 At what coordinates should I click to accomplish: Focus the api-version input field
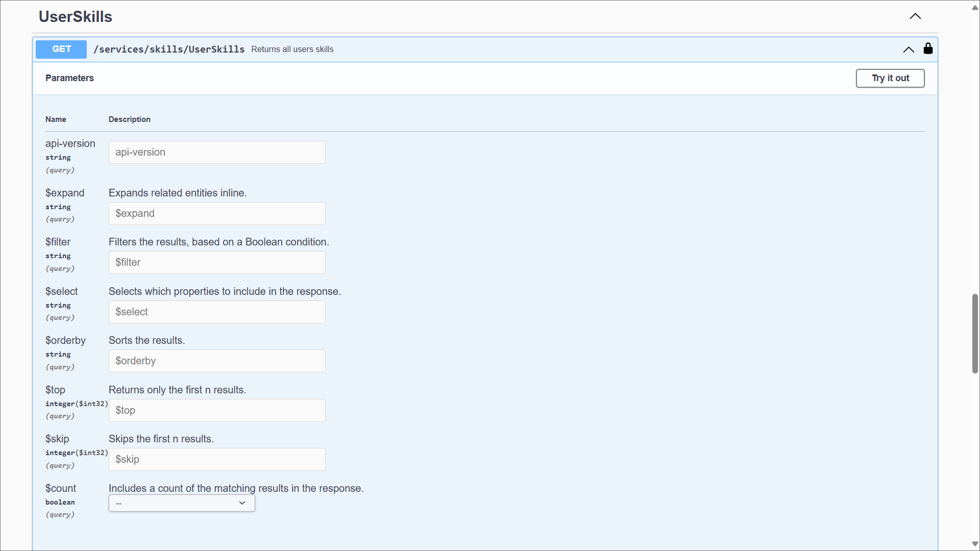217,153
